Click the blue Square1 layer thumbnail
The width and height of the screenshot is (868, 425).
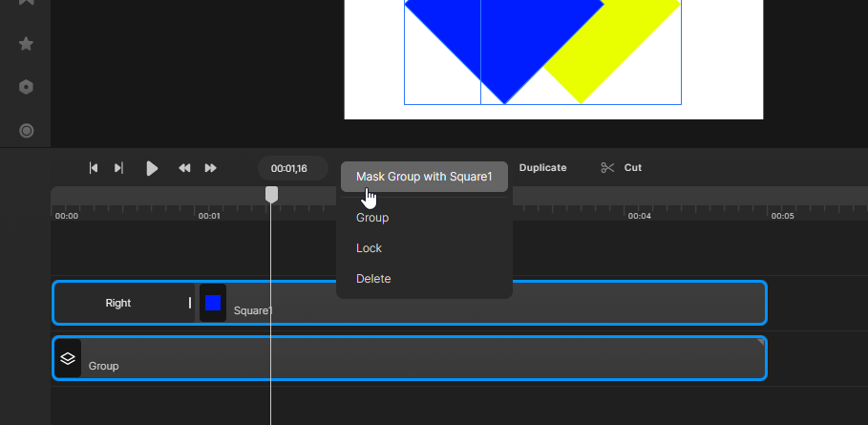pos(213,303)
